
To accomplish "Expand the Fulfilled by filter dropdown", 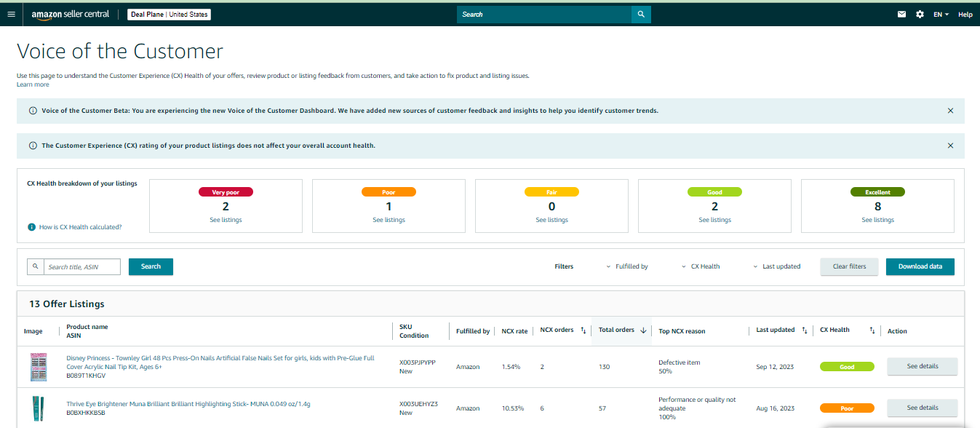I will click(x=627, y=266).
